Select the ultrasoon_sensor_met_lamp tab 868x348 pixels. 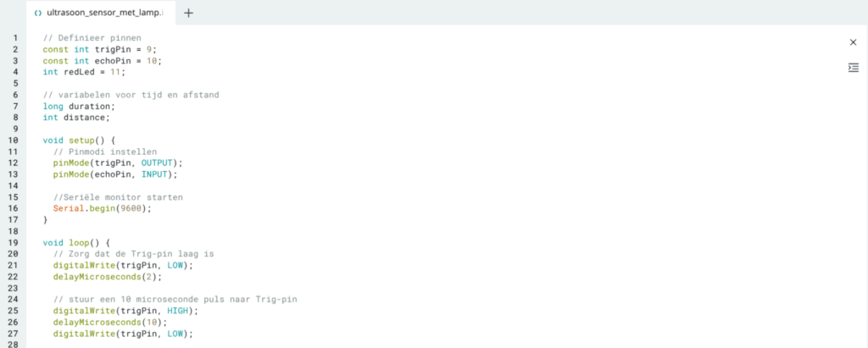(x=100, y=13)
